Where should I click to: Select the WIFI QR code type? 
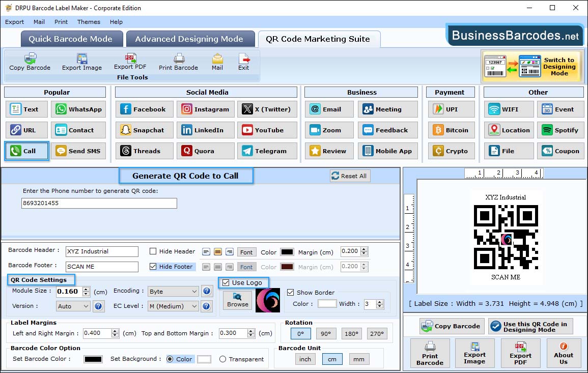pos(509,109)
